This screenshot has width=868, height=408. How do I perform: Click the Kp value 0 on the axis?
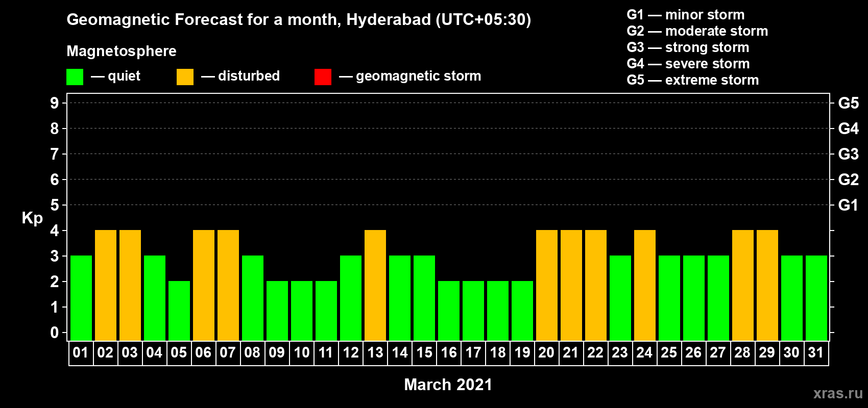tap(55, 333)
